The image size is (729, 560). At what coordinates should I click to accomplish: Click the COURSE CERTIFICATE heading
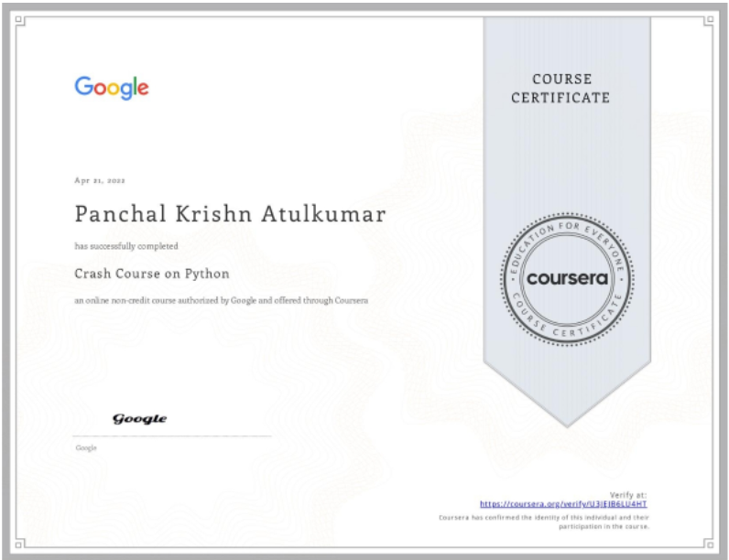click(560, 88)
